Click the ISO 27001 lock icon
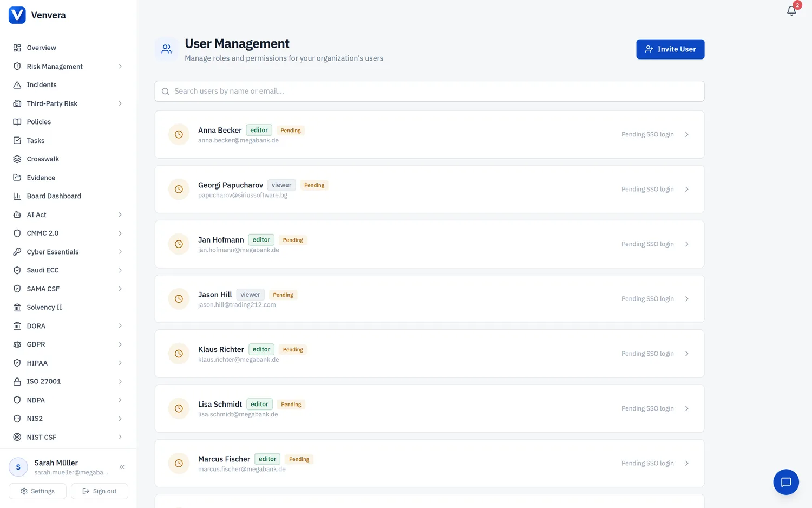This screenshot has height=508, width=812. (x=17, y=381)
